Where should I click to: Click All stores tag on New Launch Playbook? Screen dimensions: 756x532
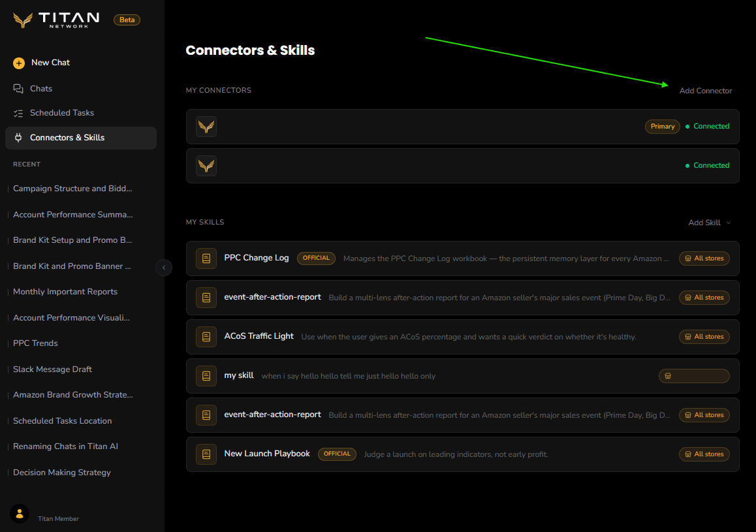point(704,454)
